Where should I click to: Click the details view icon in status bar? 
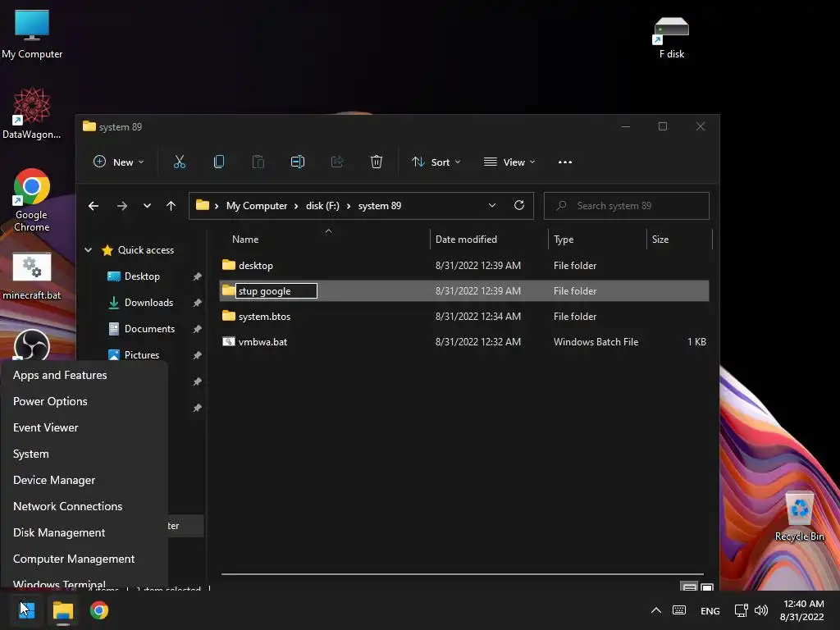[689, 587]
